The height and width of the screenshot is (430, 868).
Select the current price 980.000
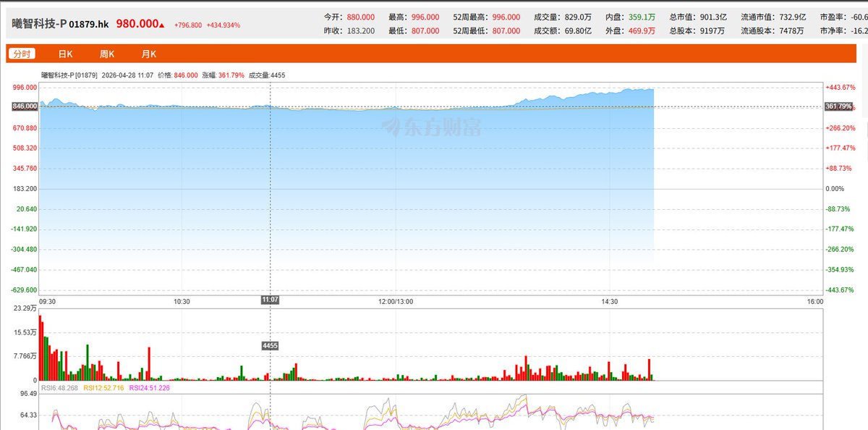point(137,23)
